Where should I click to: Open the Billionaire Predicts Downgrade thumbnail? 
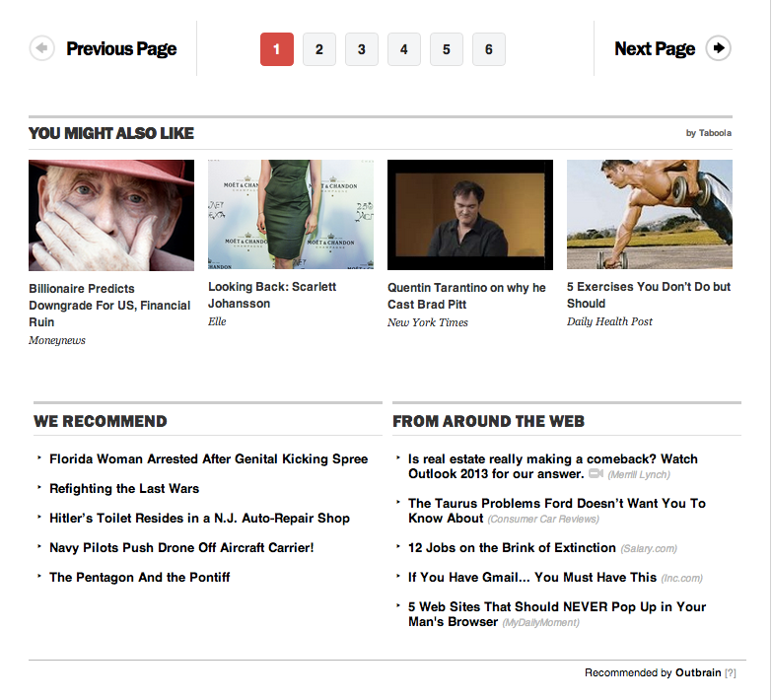tap(111, 215)
